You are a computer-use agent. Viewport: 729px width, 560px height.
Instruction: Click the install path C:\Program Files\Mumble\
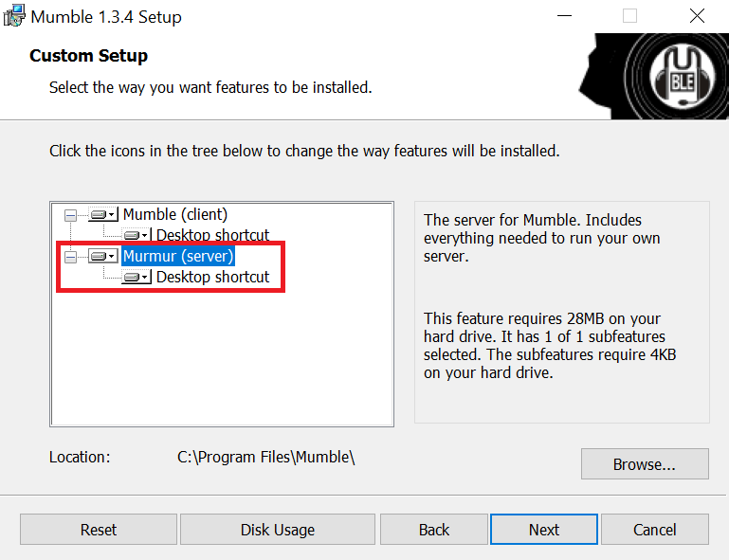click(266, 458)
